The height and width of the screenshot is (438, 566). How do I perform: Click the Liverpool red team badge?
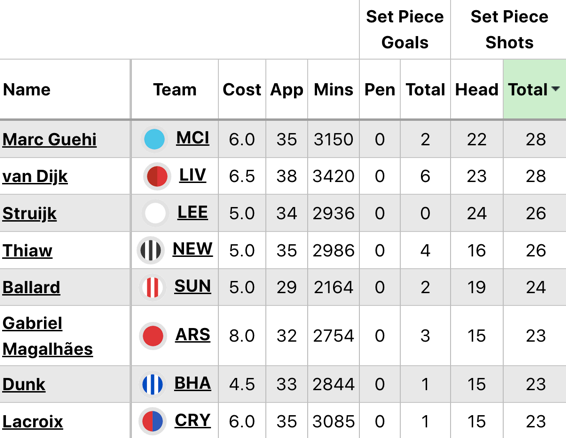tap(156, 176)
